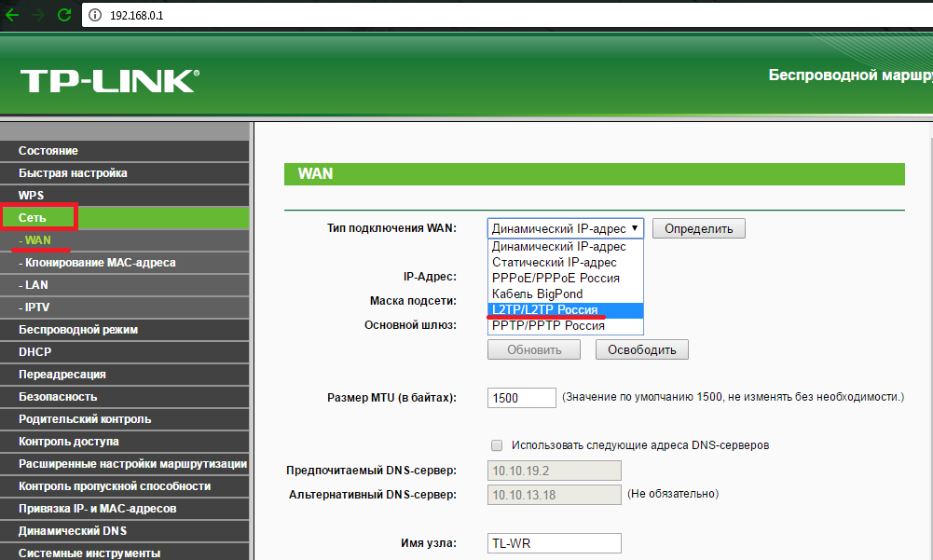Reload the page with the refresh icon
The height and width of the screenshot is (560, 933).
pyautogui.click(x=64, y=15)
